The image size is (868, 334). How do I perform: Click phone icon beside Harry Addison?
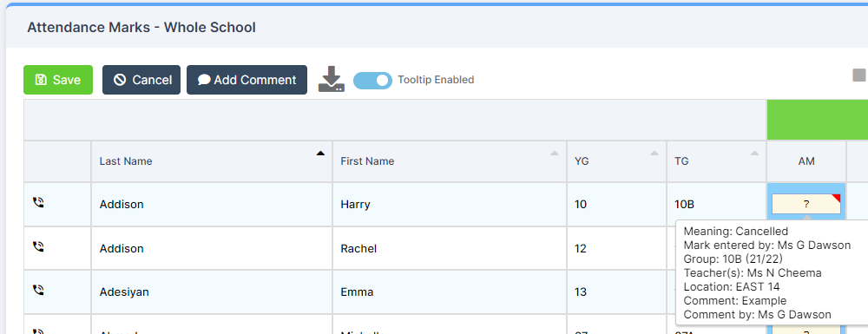[38, 203]
